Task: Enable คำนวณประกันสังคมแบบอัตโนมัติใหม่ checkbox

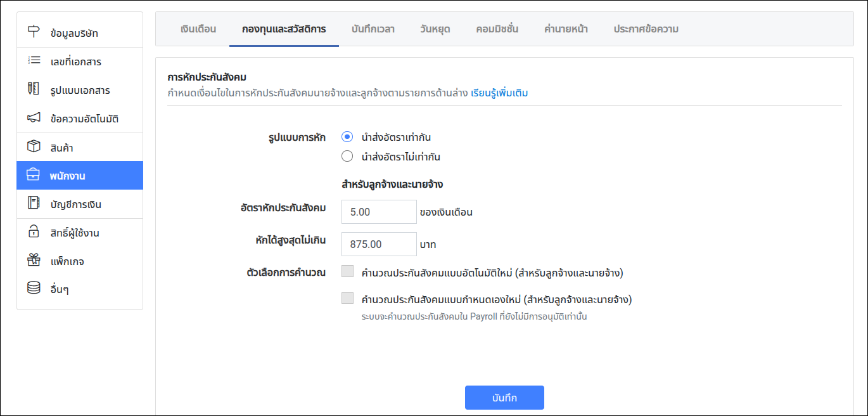Action: tap(347, 272)
